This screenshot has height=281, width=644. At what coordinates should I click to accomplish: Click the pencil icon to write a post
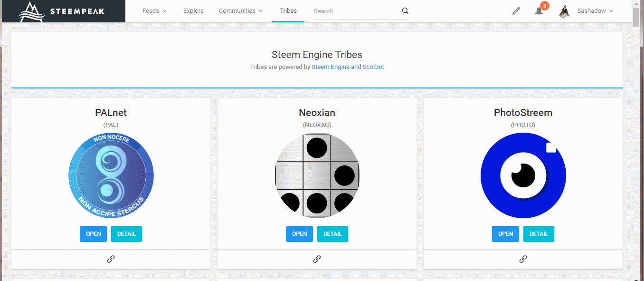click(x=516, y=11)
